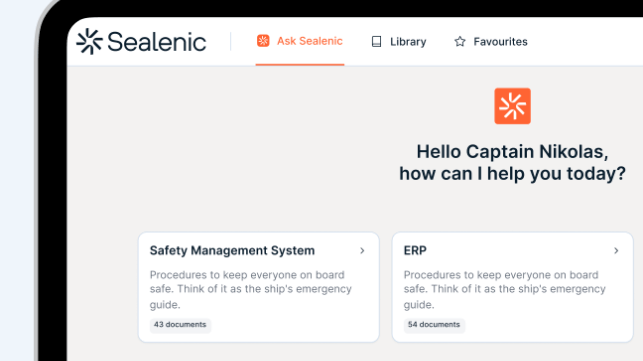The width and height of the screenshot is (643, 361).
Task: Expand Safety Management System card chevron
Action: pos(362,250)
